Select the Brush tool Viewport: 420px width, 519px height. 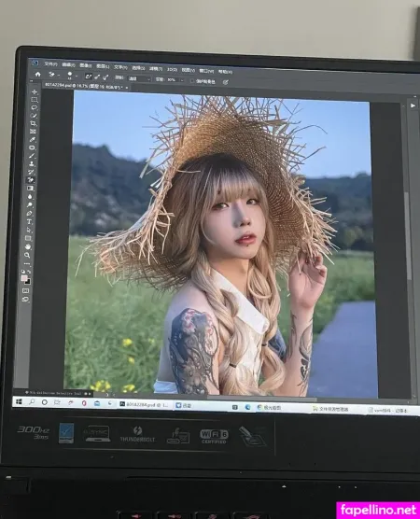[x=32, y=156]
